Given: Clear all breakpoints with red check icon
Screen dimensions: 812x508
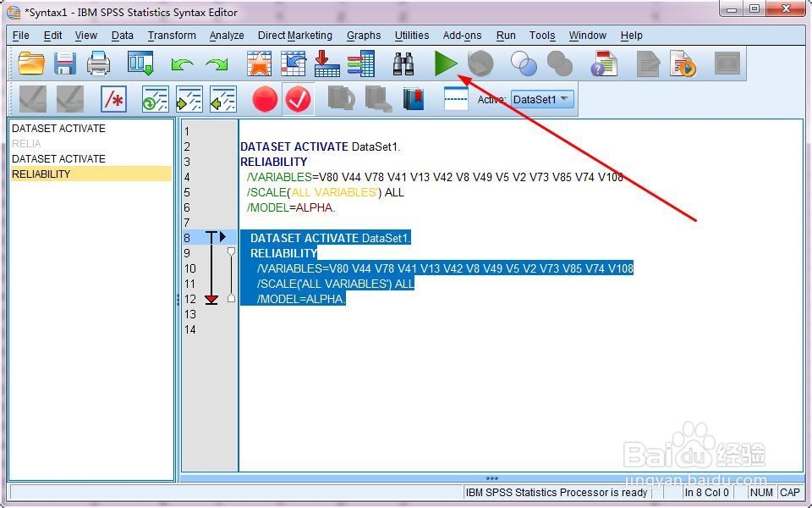Looking at the screenshot, I should point(299,99).
